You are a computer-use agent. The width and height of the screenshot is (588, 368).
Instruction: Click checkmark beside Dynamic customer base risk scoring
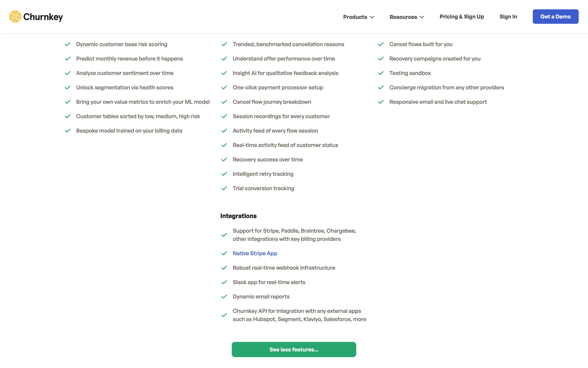[68, 44]
